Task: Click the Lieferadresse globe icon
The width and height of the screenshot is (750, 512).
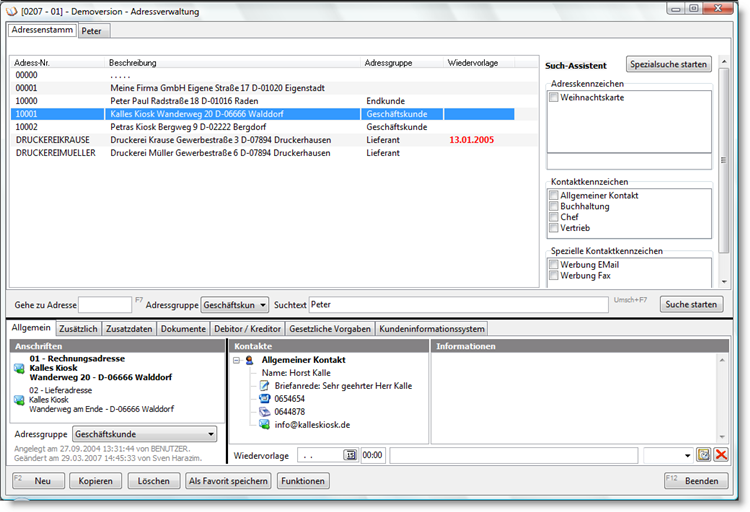Action: (19, 400)
